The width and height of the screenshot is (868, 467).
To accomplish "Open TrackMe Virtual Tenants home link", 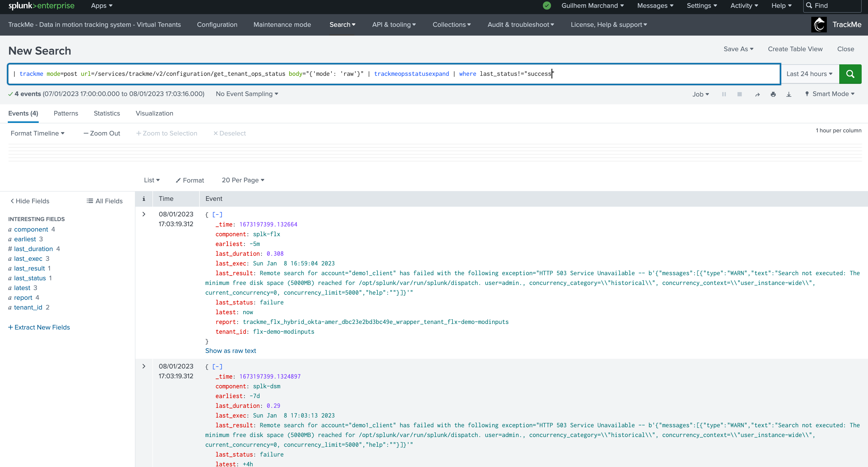I will click(x=94, y=25).
